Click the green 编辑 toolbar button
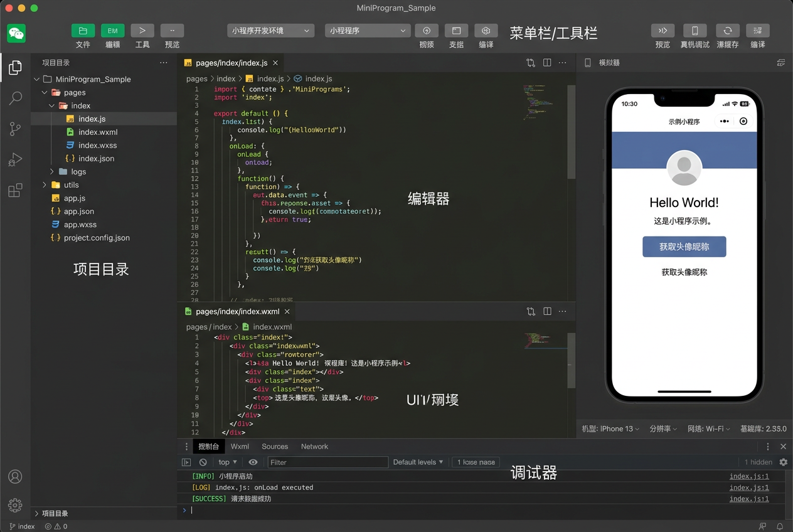The image size is (793, 532). point(113,31)
